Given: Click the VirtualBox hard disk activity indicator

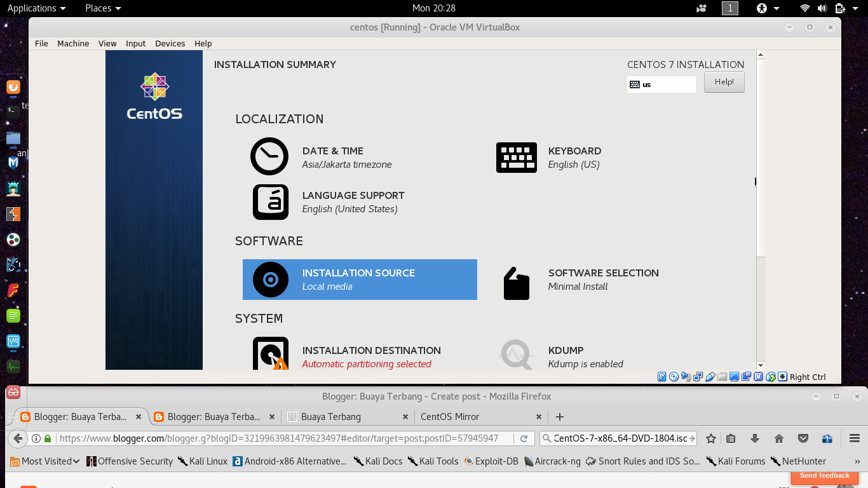Looking at the screenshot, I should [x=662, y=377].
